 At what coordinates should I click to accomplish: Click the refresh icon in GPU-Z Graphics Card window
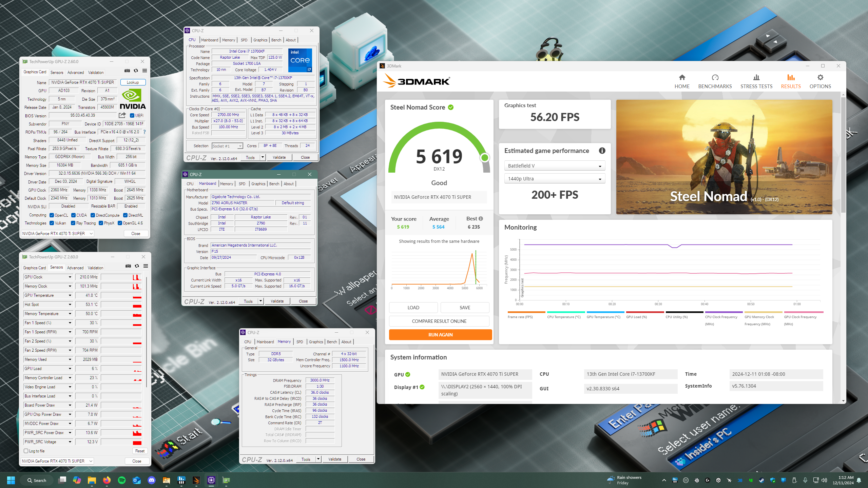coord(136,71)
